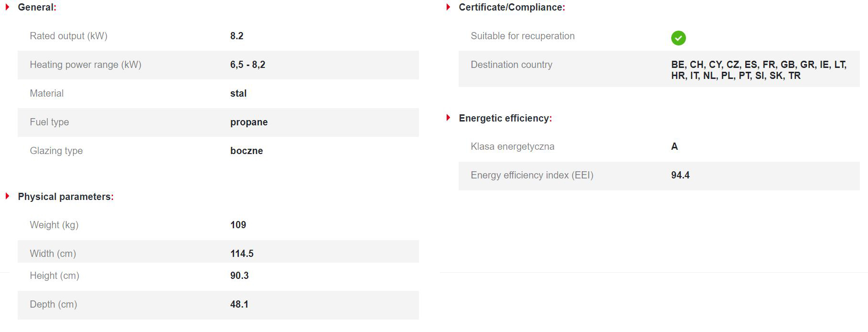
Task: Click the Material value stal
Action: (x=238, y=93)
